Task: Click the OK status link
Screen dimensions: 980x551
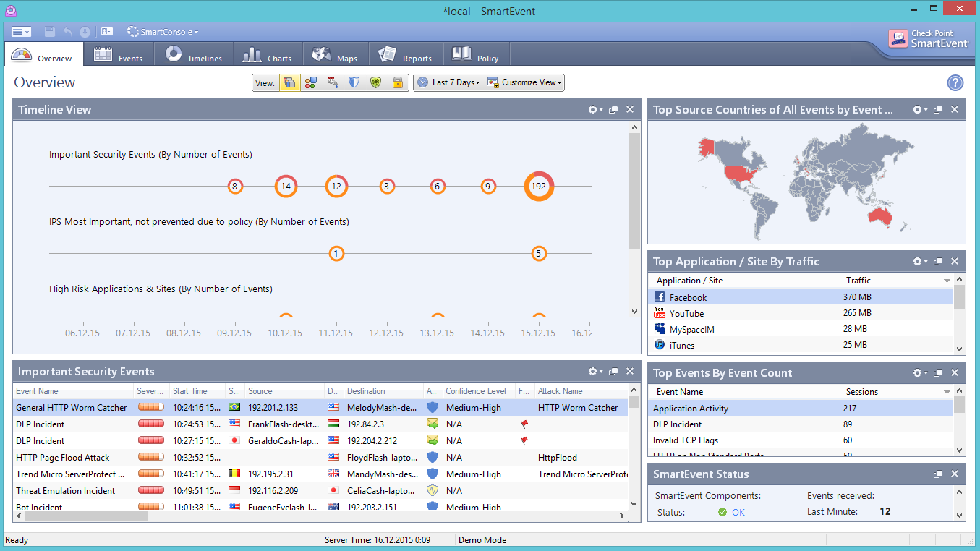Action: pos(738,512)
